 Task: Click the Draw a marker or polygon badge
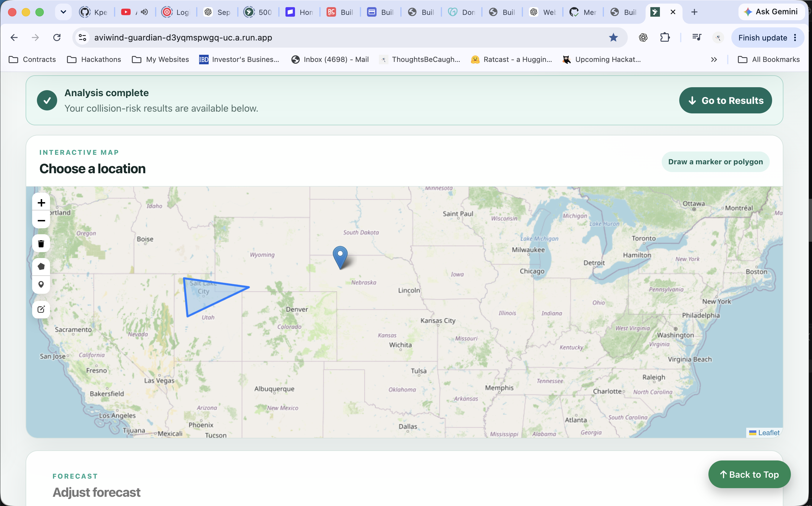(715, 162)
